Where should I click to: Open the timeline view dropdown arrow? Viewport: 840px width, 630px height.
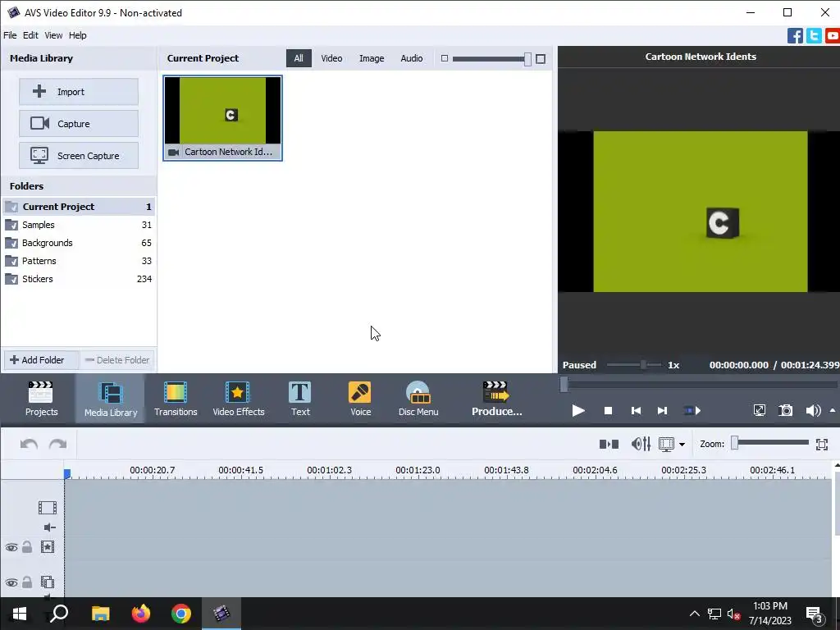coord(682,444)
